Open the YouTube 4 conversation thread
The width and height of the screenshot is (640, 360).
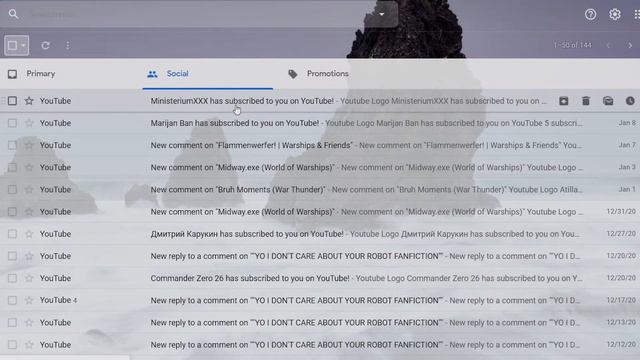coord(320,300)
